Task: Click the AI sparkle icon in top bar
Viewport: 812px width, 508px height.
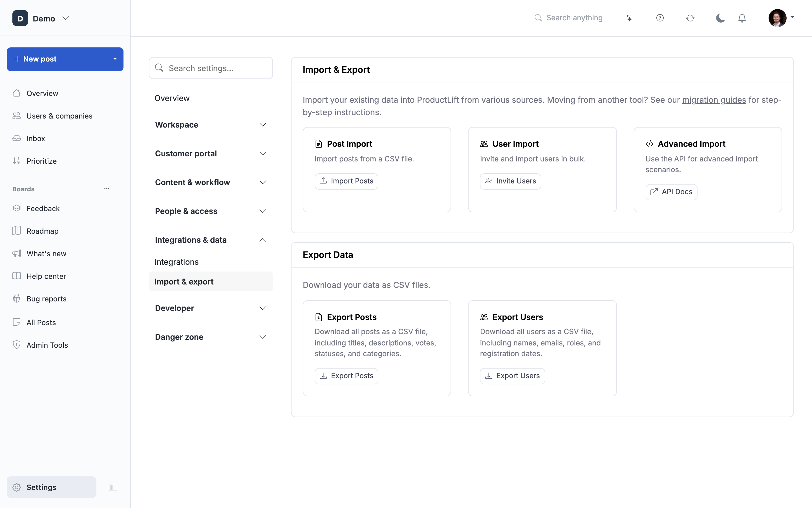Action: point(629,18)
